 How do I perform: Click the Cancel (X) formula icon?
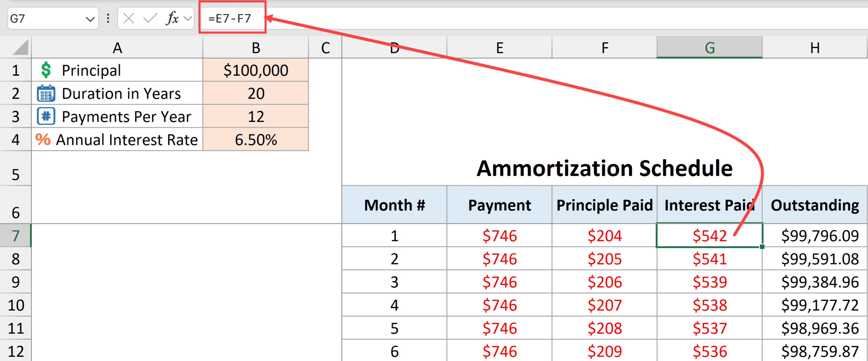point(129,18)
